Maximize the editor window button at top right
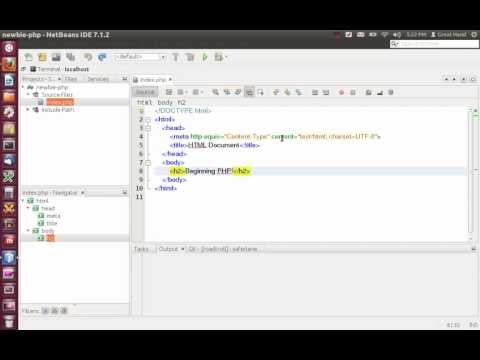Screen dimensions: 480x360 click(x=473, y=79)
